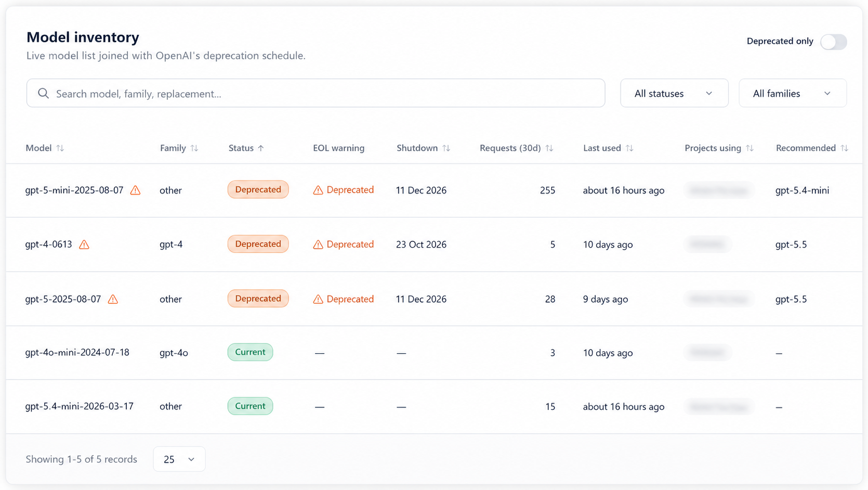Click the Shutdown column header label
Screen dimensions: 868x490
pos(417,148)
